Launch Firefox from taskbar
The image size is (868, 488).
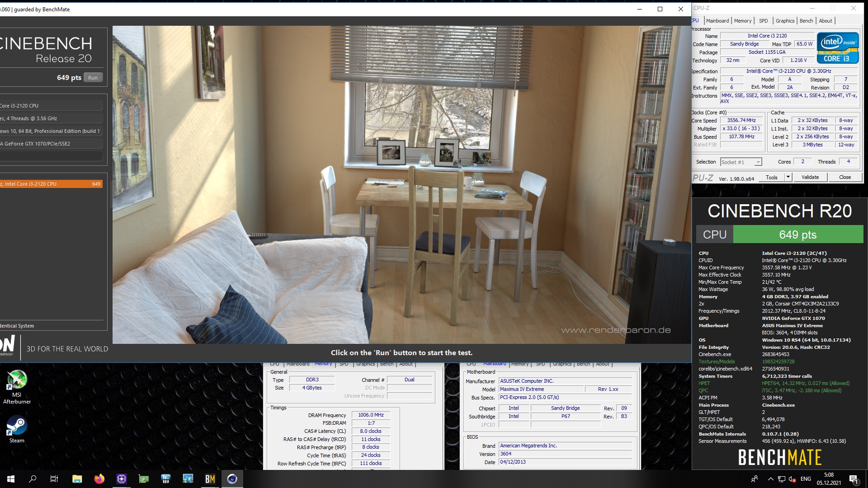click(99, 479)
